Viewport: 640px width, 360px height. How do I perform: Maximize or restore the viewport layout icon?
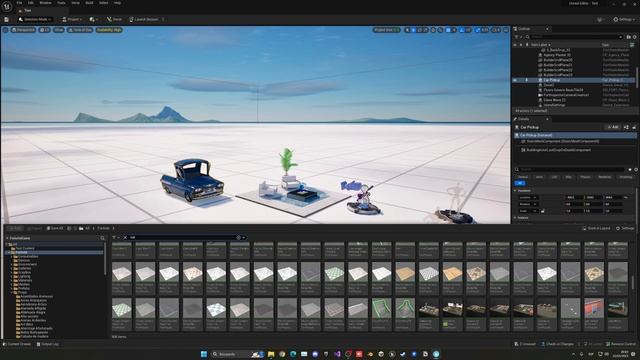click(506, 30)
